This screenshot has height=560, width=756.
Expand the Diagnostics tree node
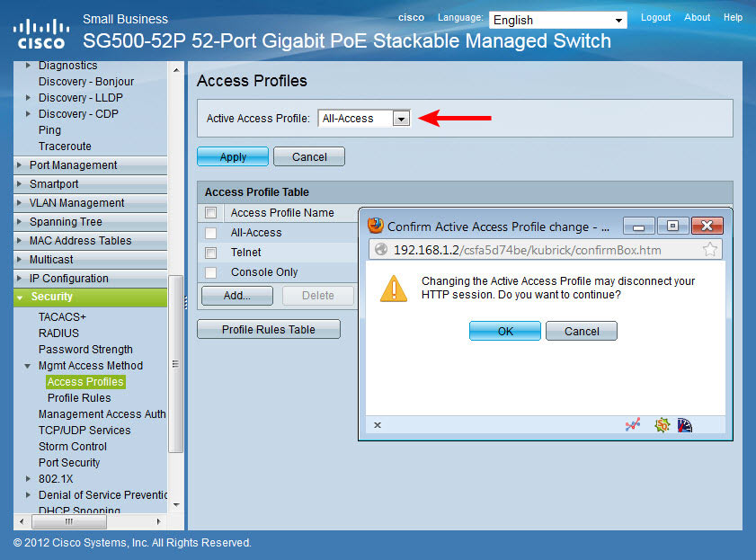[28, 65]
